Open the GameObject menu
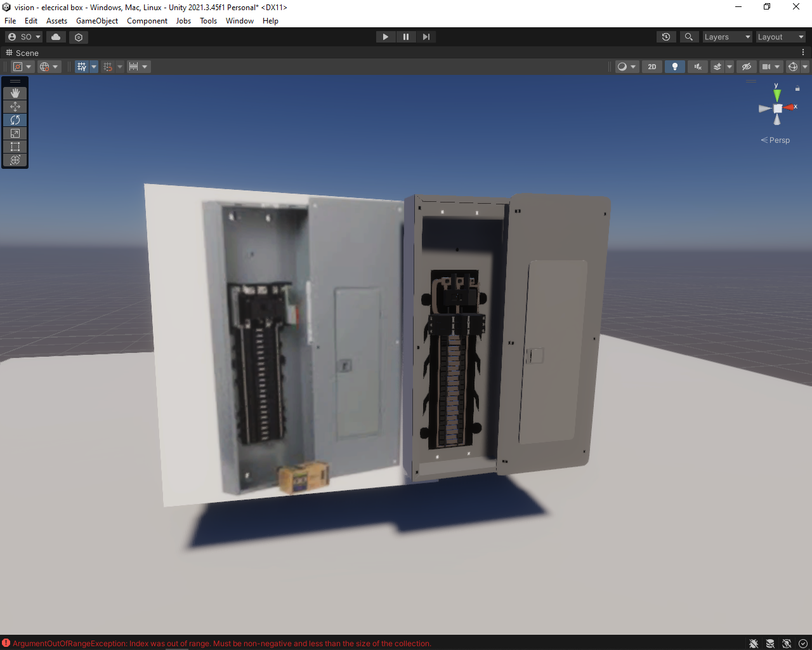Screen dimensions: 812x650 (x=97, y=20)
